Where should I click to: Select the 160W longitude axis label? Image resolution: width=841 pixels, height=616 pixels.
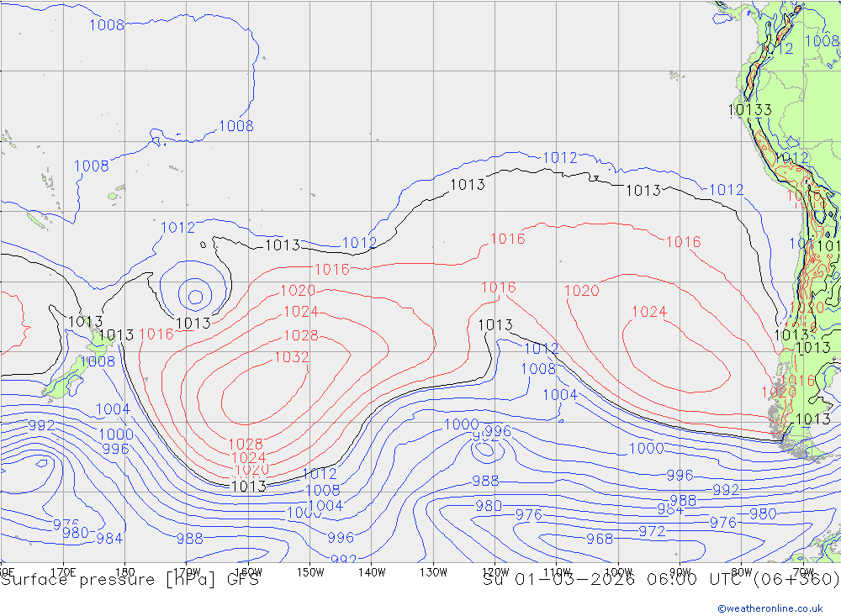coord(249,572)
